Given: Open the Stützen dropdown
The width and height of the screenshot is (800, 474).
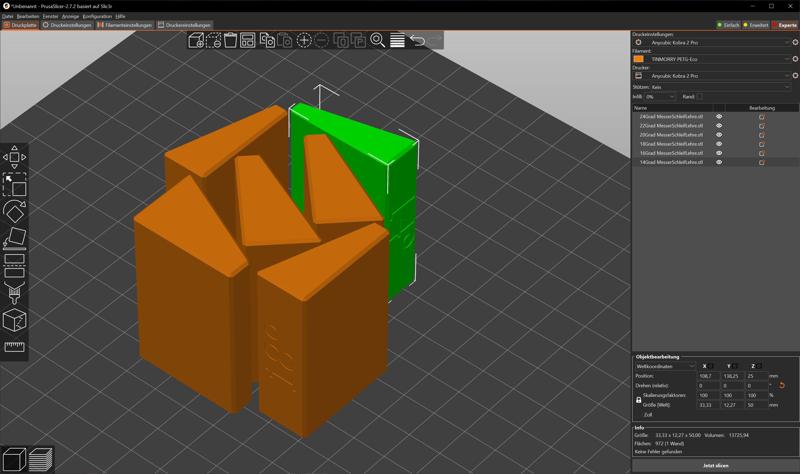Looking at the screenshot, I should tap(721, 87).
